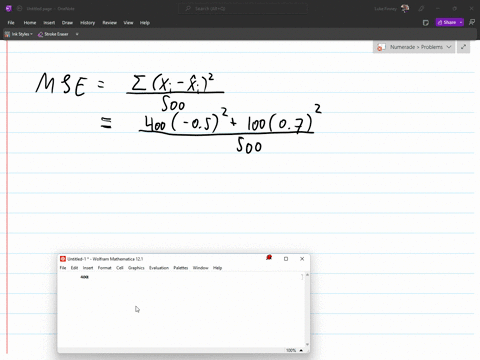
Task: Expand the Numerade > Problems notebook dropdown
Action: pos(449,47)
